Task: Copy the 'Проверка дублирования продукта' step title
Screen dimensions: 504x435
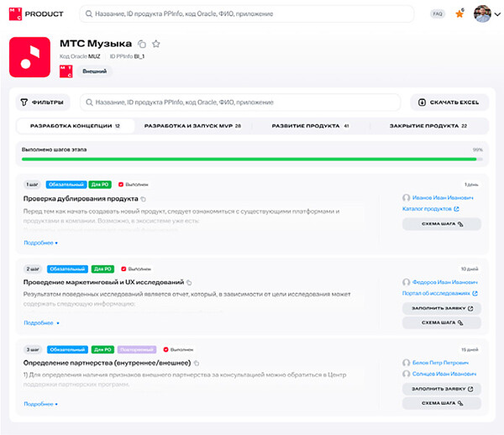Action: click(x=144, y=199)
